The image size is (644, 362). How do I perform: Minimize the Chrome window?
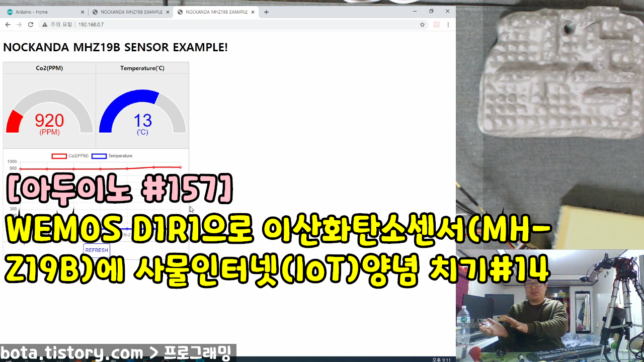(x=415, y=11)
